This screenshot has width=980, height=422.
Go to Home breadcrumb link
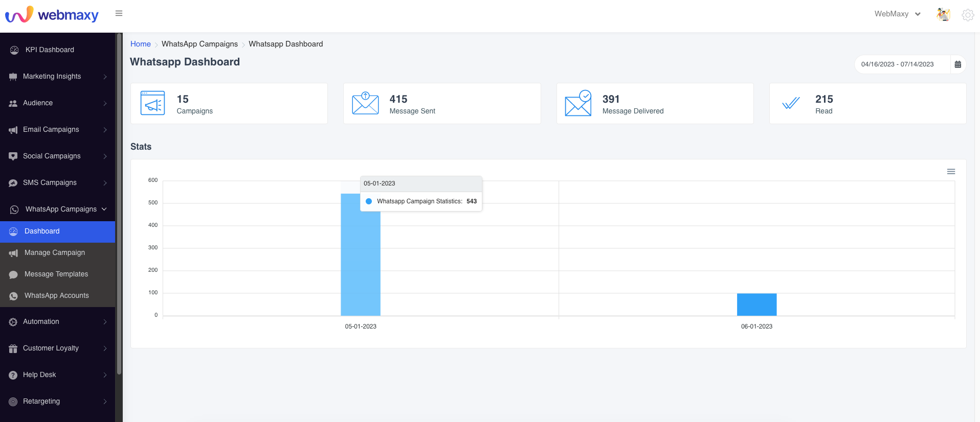(x=141, y=44)
